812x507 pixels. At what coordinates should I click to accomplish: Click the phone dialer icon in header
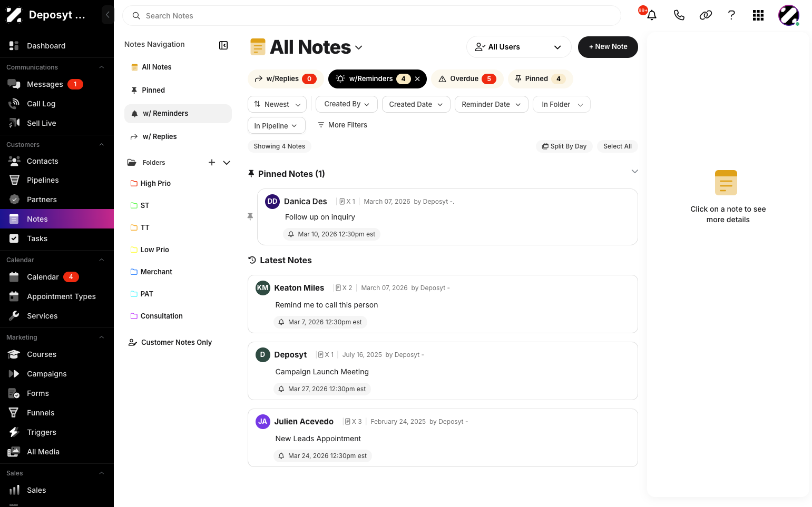[679, 15]
